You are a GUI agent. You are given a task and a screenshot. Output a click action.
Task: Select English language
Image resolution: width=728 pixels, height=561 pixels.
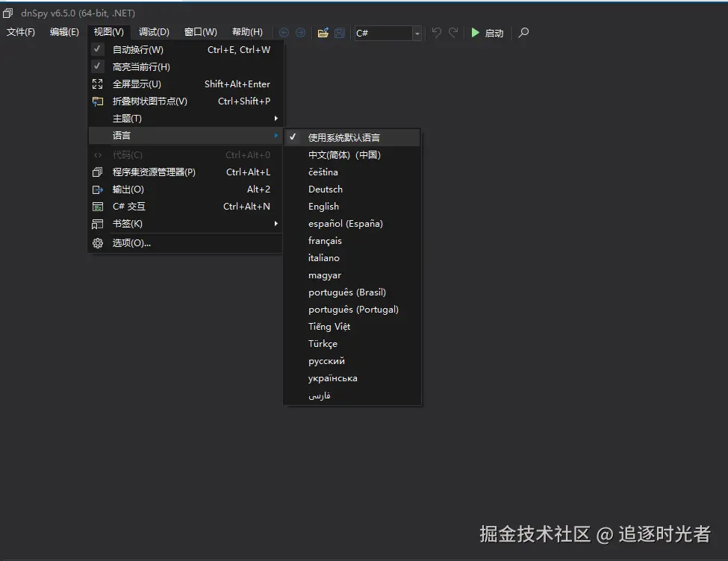coord(352,207)
